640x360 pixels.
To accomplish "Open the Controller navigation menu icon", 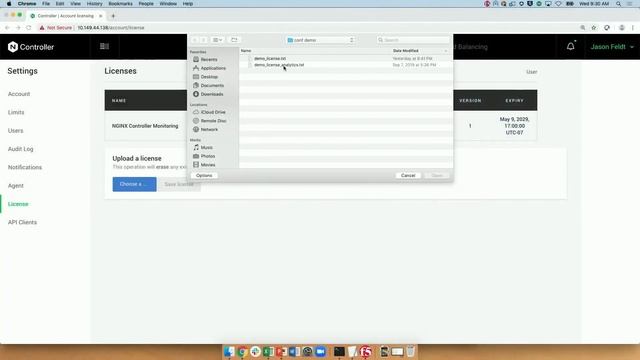I will [104, 47].
